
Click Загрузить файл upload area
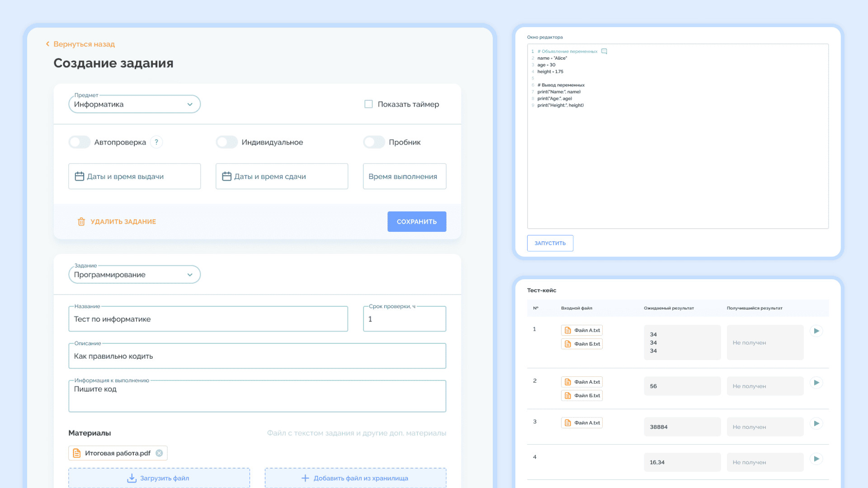coord(159,478)
